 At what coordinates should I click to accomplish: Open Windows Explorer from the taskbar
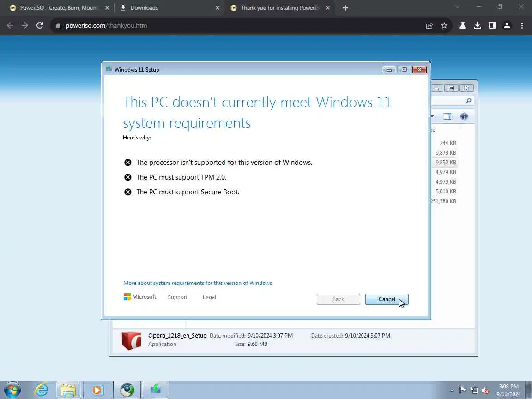click(x=68, y=390)
